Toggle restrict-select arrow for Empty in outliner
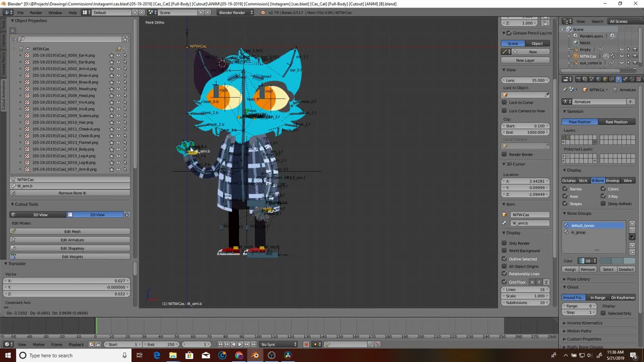This screenshot has height=362, width=644. pyautogui.click(x=628, y=49)
